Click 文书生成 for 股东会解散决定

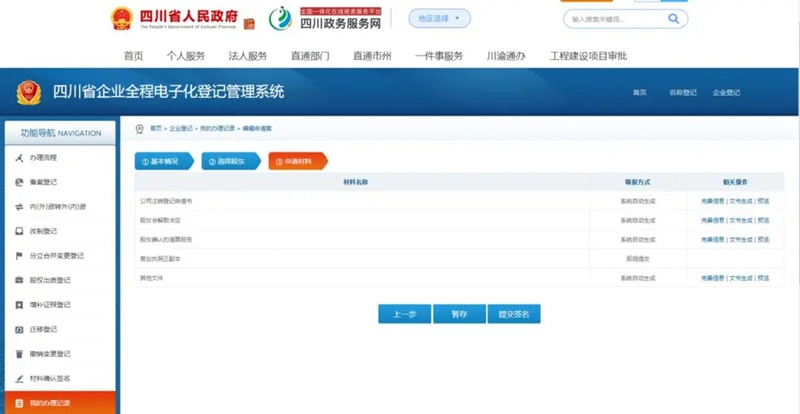tap(741, 221)
